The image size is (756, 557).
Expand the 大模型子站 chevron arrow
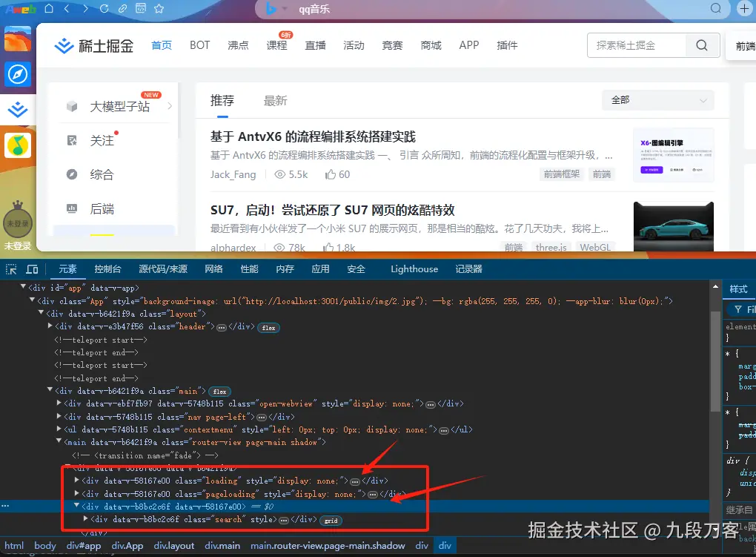pos(170,106)
